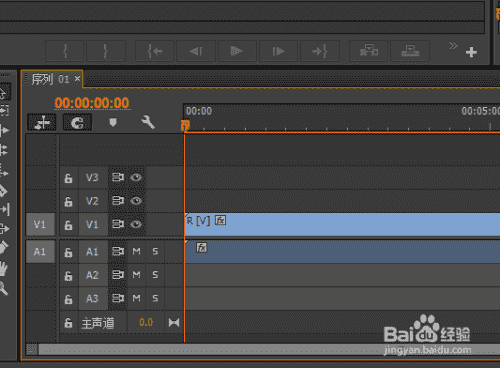Play the sequence in monitor
Image resolution: width=500 pixels, height=368 pixels.
point(237,51)
